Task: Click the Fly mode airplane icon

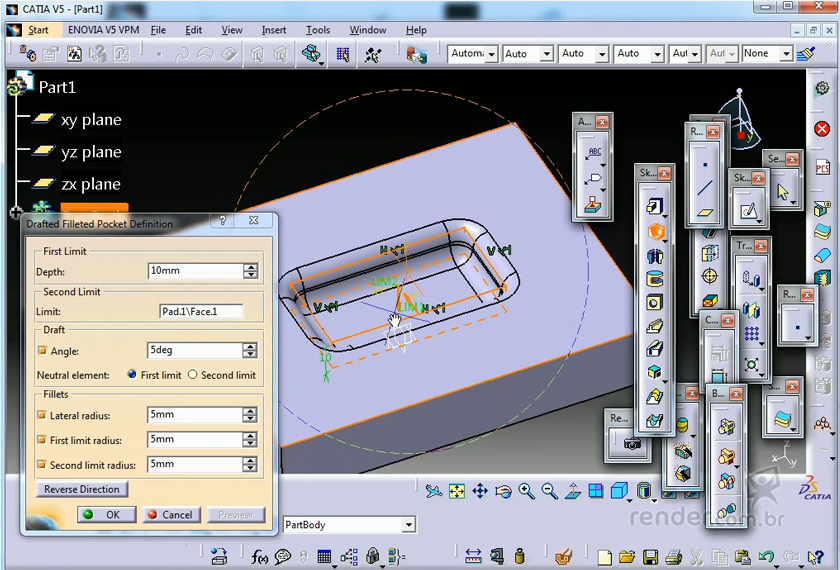Action: (433, 491)
